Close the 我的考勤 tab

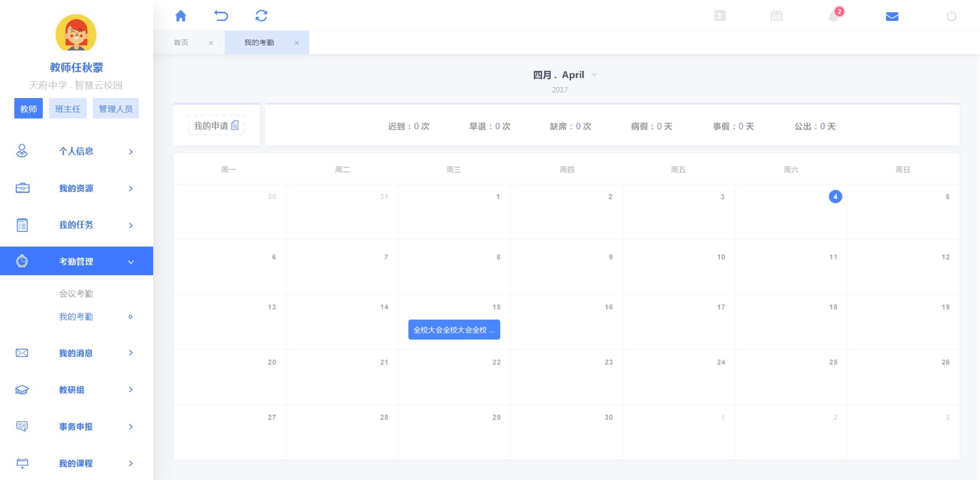[x=297, y=43]
